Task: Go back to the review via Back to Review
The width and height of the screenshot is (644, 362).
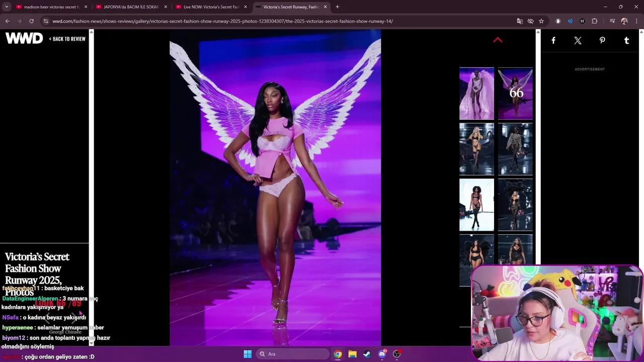Action: tap(67, 39)
